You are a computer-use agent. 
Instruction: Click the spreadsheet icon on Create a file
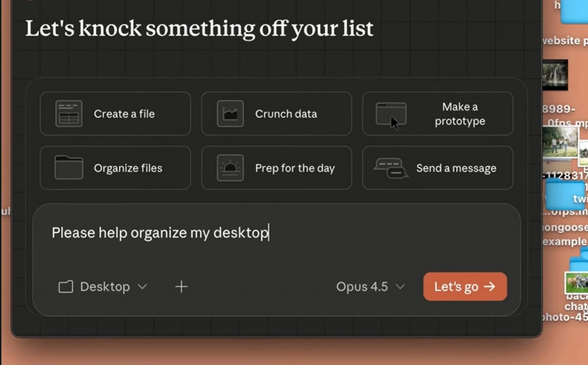click(x=69, y=114)
